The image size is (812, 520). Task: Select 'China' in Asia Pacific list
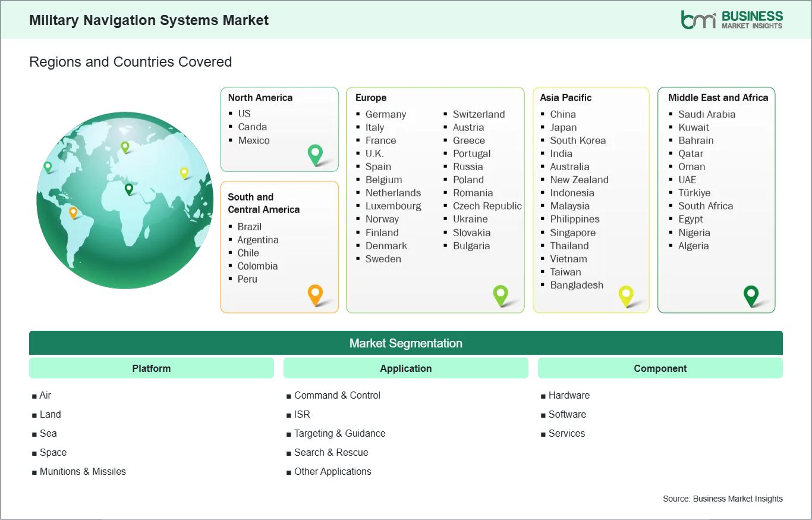pos(563,114)
